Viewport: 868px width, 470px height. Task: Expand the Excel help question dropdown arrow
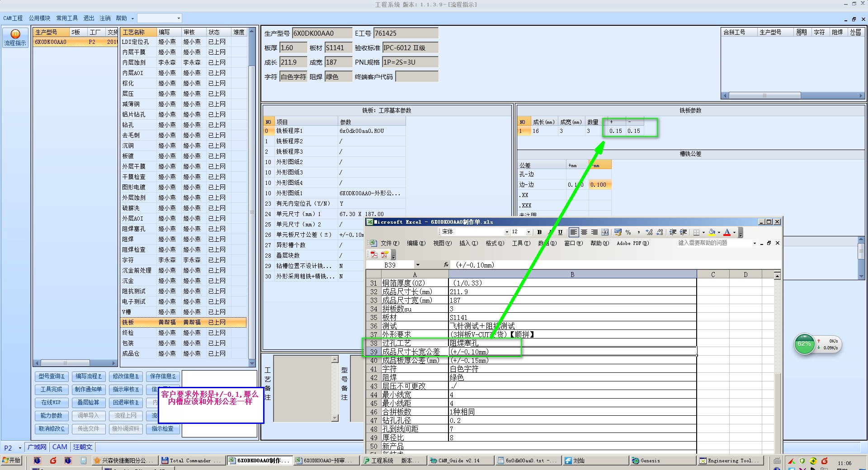point(755,243)
